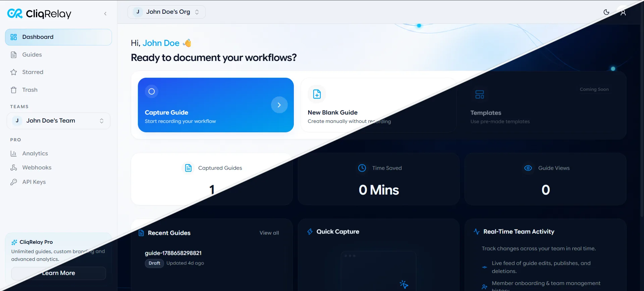Click the Draft status badge
This screenshot has height=291, width=644.
(154, 263)
